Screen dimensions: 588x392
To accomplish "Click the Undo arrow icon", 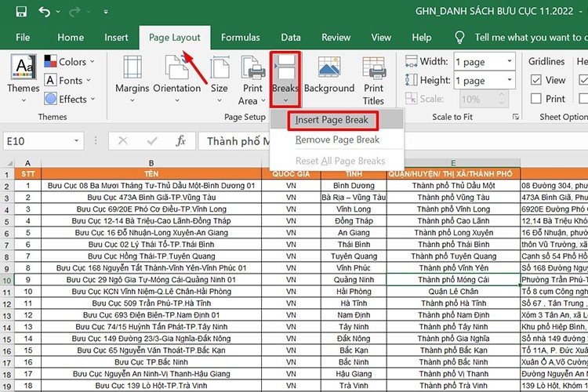I will pos(44,12).
